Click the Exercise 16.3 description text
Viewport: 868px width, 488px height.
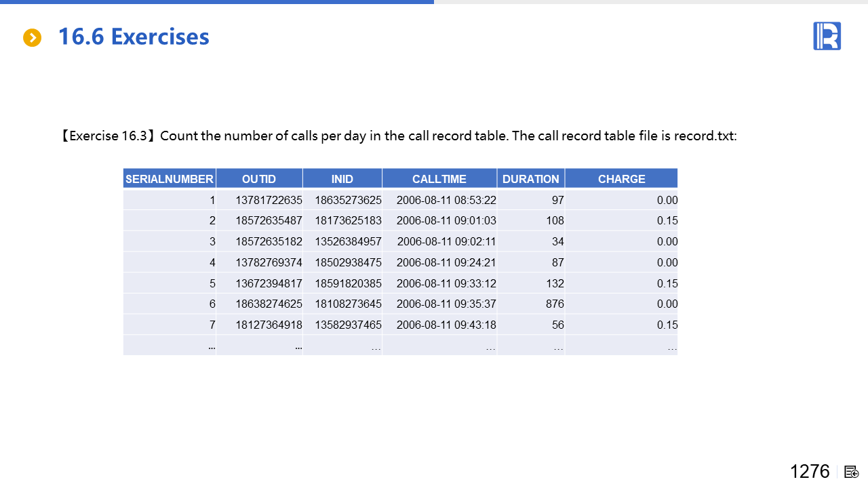tap(399, 136)
